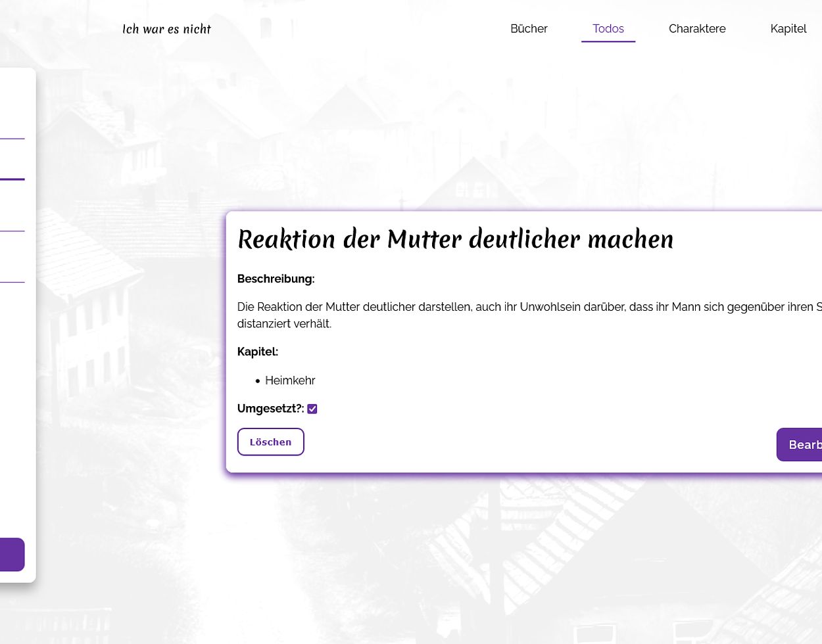Click the purple underline beneath Todos tab
This screenshot has height=644, width=822.
[x=608, y=41]
